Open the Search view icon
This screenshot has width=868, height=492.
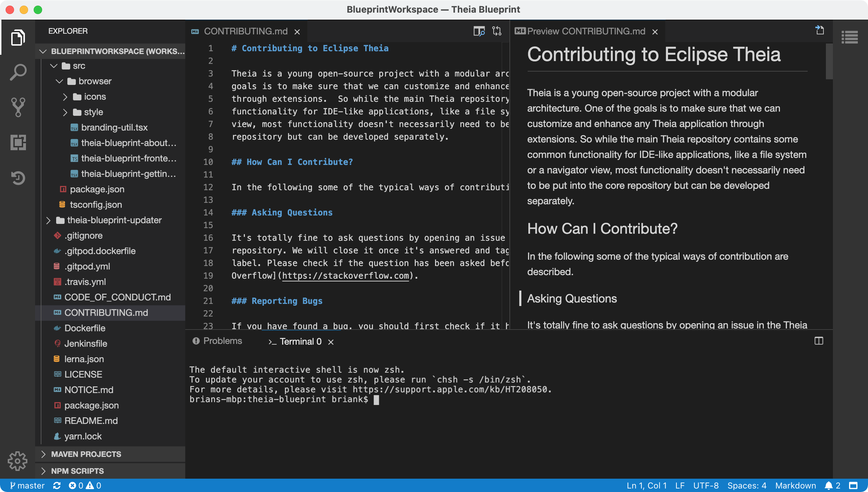pyautogui.click(x=18, y=72)
